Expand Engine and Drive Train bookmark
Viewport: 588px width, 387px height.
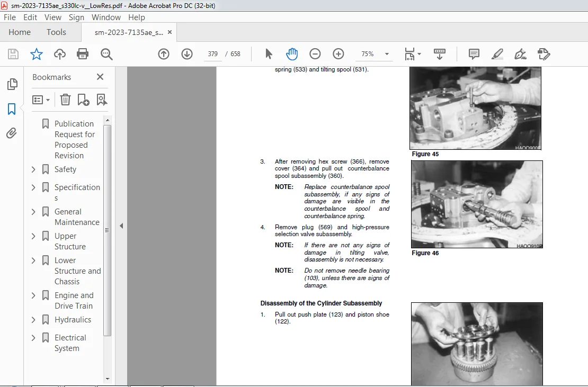coord(33,295)
